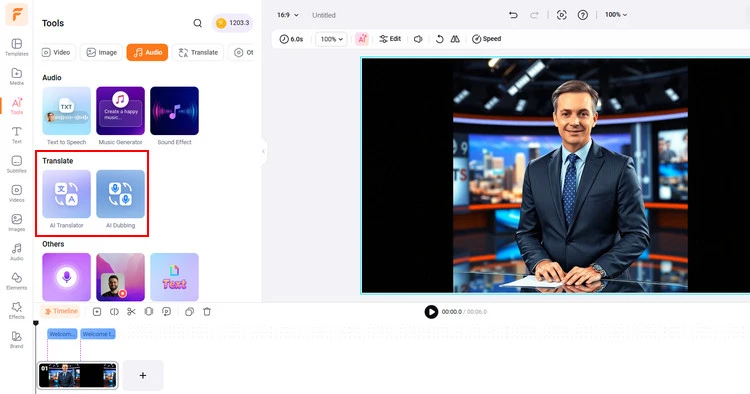This screenshot has width=750, height=394.
Task: Click the speech bubble icon in timeline toolbar
Action: pos(166,312)
